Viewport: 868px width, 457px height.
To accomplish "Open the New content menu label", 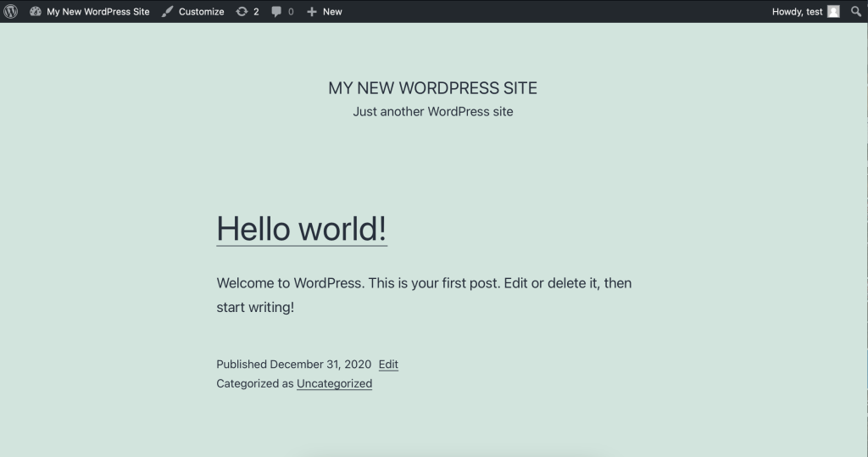I will (332, 12).
